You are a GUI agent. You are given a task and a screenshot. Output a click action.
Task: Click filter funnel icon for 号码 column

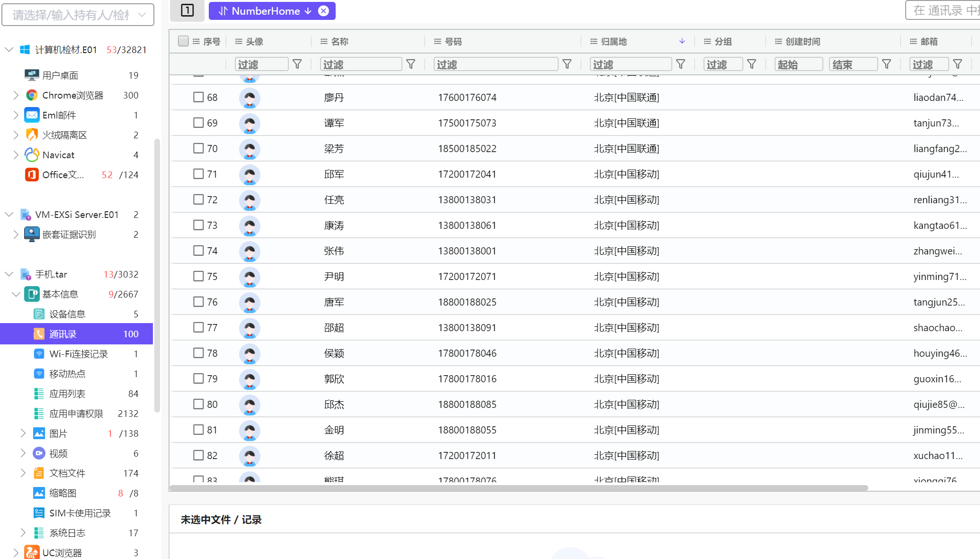coord(567,64)
